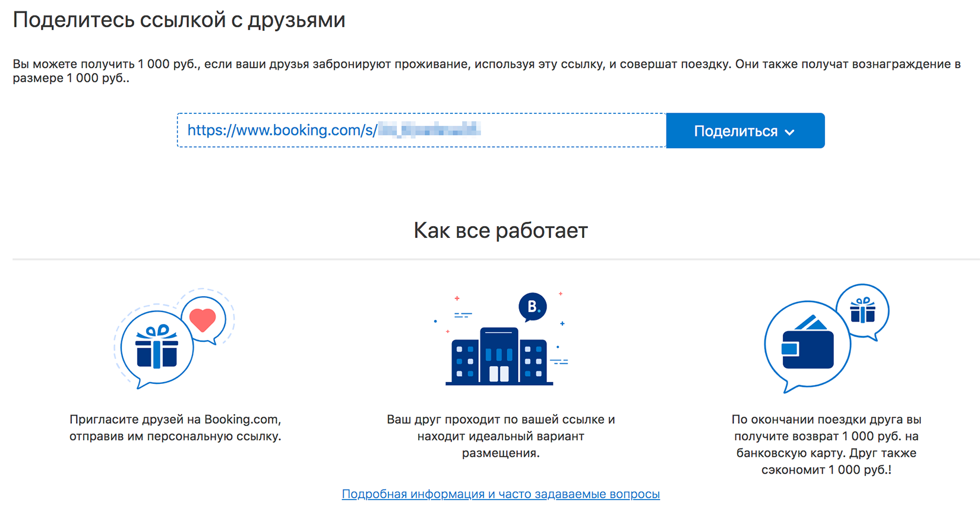Viewport: 980px width, 521px height.
Task: Click the Поделиться share button
Action: click(x=745, y=131)
